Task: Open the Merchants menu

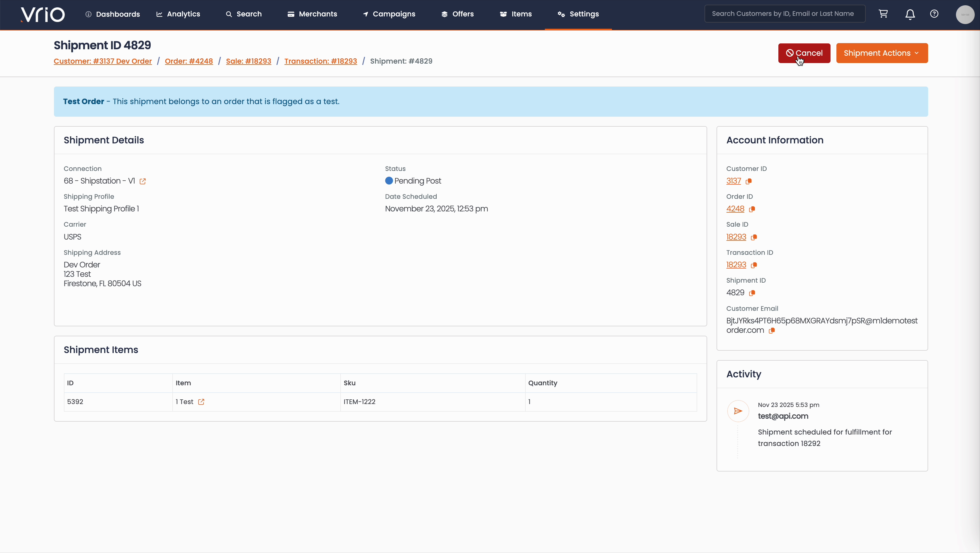Action: (312, 14)
